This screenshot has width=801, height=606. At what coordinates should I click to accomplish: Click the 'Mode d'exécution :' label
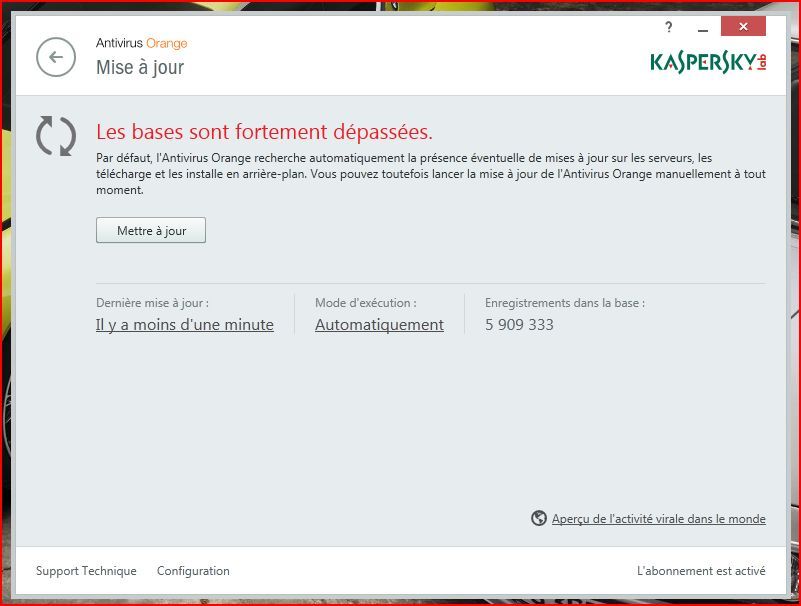click(366, 303)
